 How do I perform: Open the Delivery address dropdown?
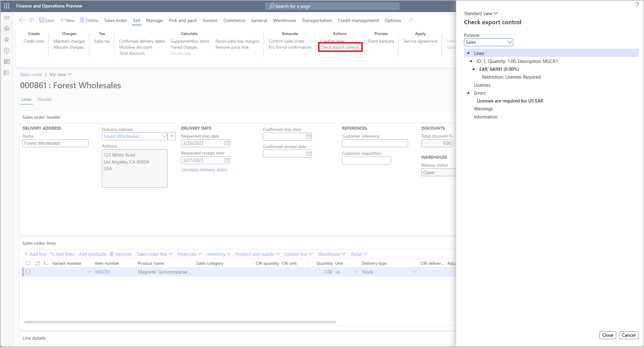click(x=164, y=136)
